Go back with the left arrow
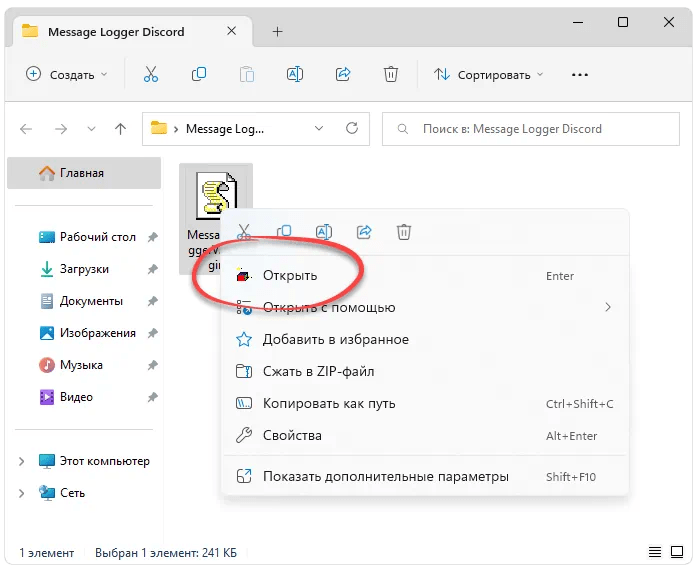 pyautogui.click(x=26, y=129)
